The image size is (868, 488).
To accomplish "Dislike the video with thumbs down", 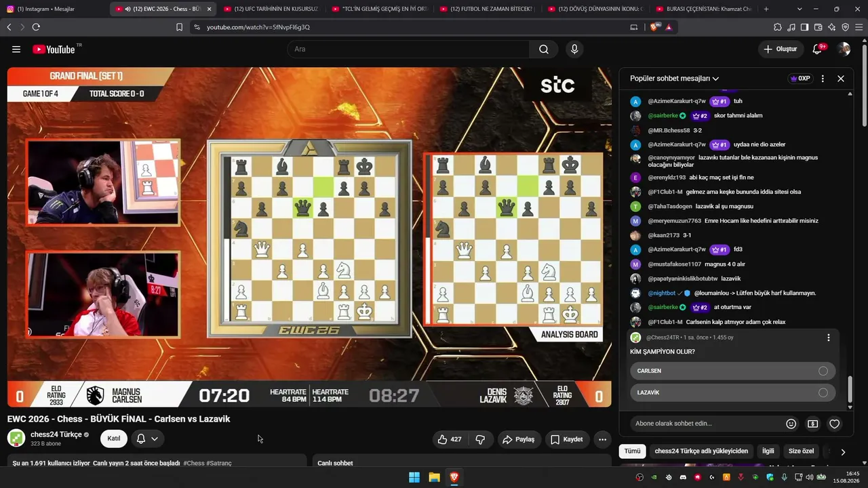I will coord(480,439).
